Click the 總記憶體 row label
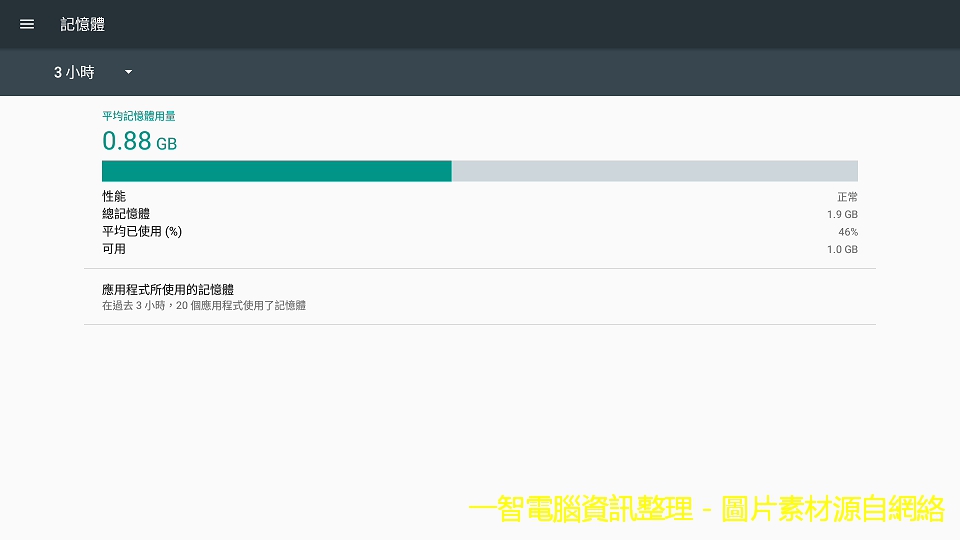Viewport: 960px width, 540px height. point(126,214)
